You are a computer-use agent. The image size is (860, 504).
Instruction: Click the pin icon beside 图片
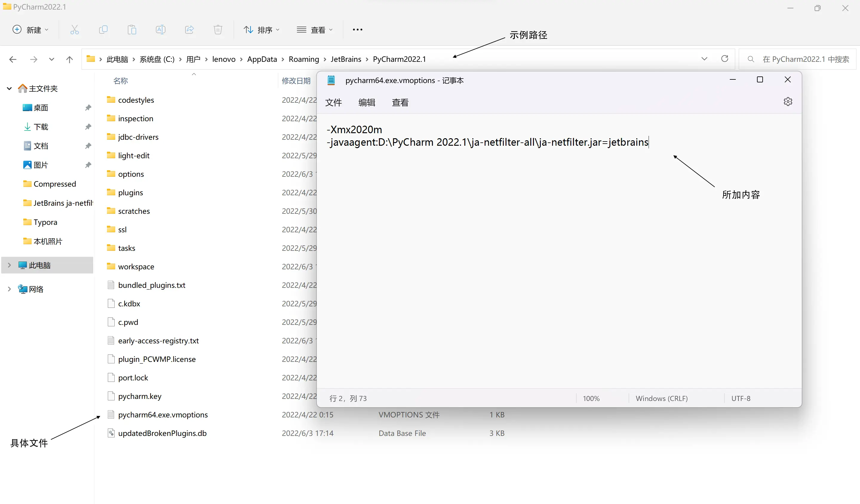point(88,165)
